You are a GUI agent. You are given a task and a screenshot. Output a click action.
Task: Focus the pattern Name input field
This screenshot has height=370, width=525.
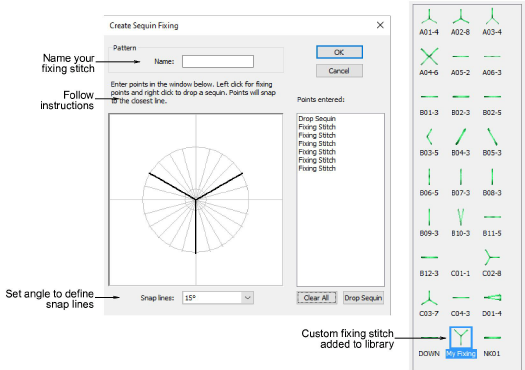(x=218, y=61)
